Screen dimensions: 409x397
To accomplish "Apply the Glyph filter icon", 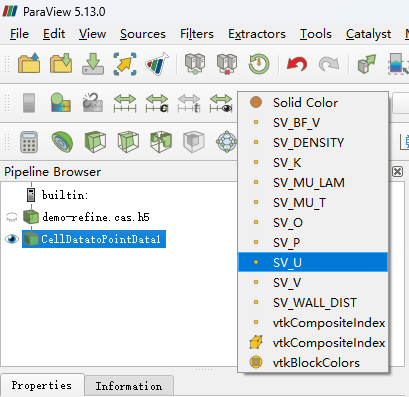I will [x=226, y=142].
